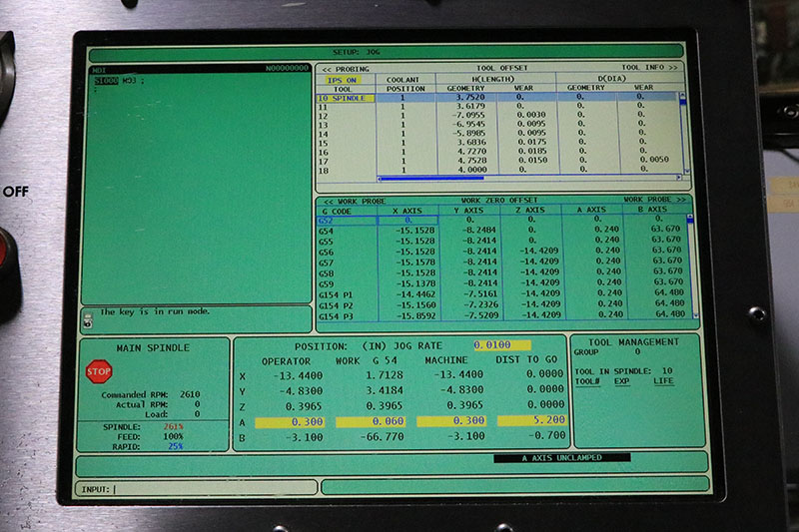Go to left << WORK PROBE page
The height and width of the screenshot is (532, 799).
pos(350,200)
